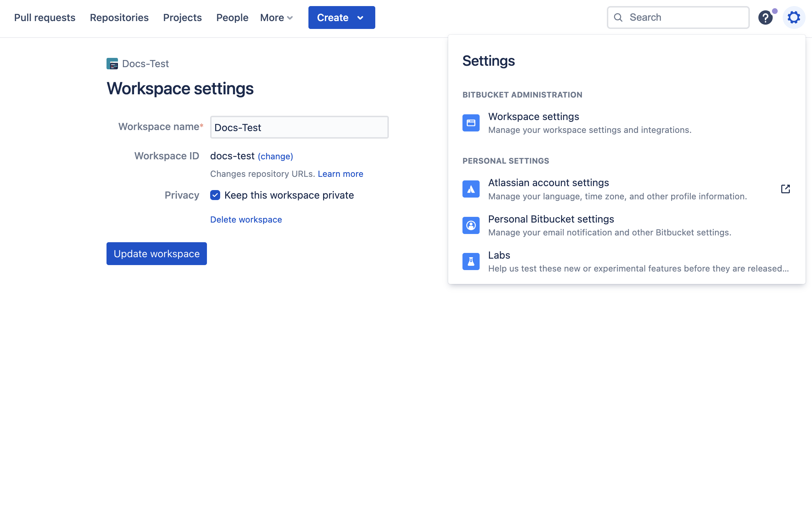Click into the Search box
This screenshot has width=812, height=508.
678,18
